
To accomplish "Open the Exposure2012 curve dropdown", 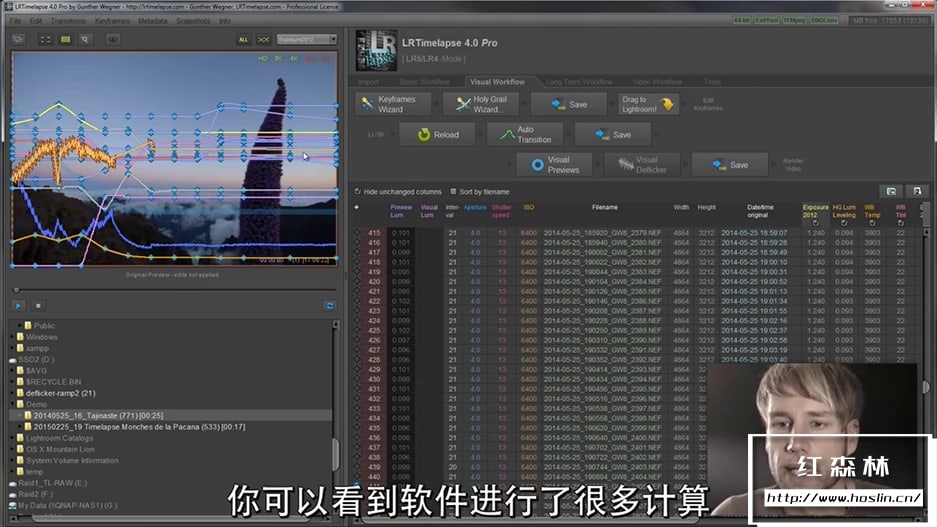I will [x=307, y=39].
